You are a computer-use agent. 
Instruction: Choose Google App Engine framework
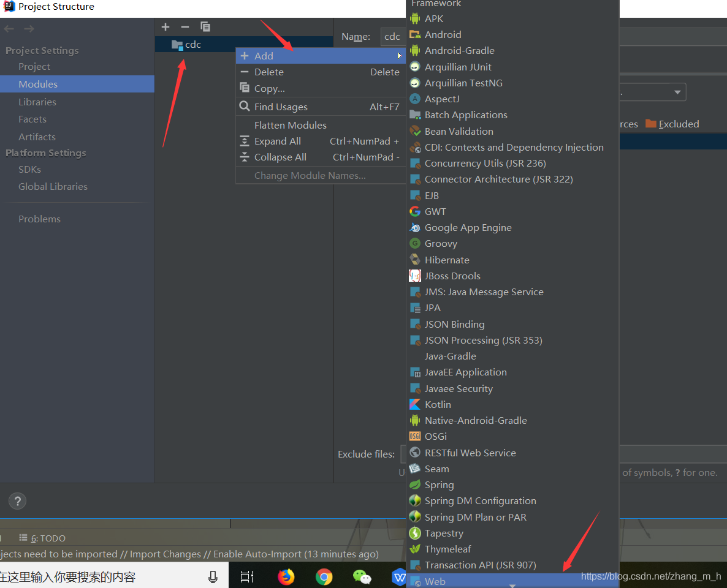[x=512, y=227]
